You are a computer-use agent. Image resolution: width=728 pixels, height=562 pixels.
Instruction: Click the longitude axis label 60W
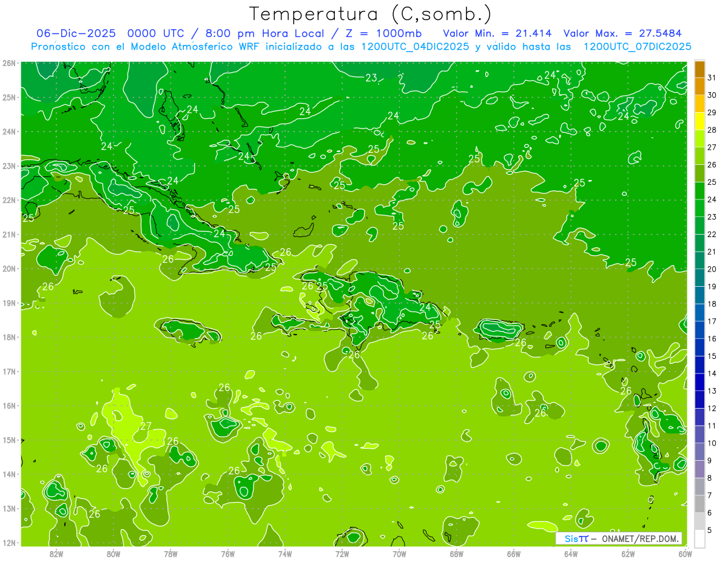pos(685,553)
